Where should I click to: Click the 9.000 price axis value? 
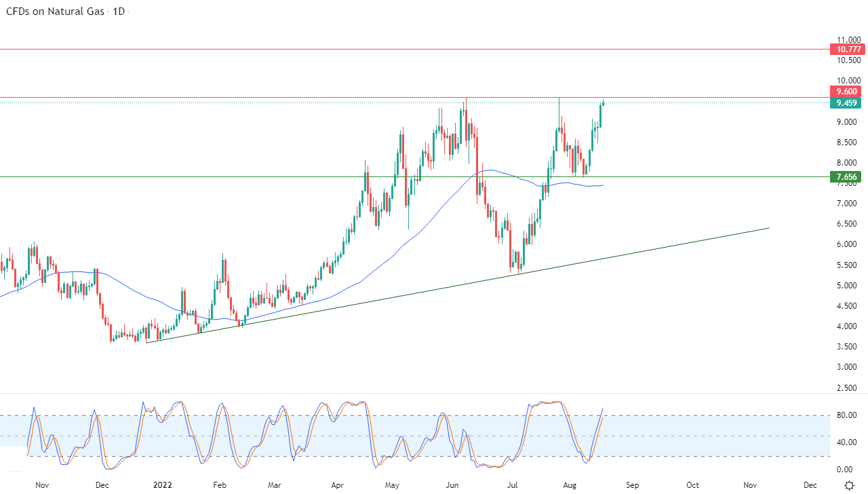(x=847, y=122)
